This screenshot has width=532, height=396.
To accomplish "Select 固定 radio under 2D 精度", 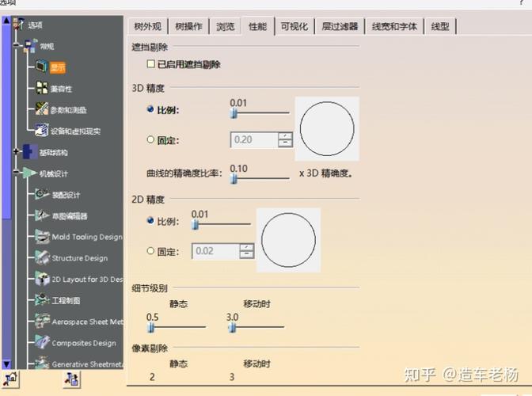I will coord(150,251).
